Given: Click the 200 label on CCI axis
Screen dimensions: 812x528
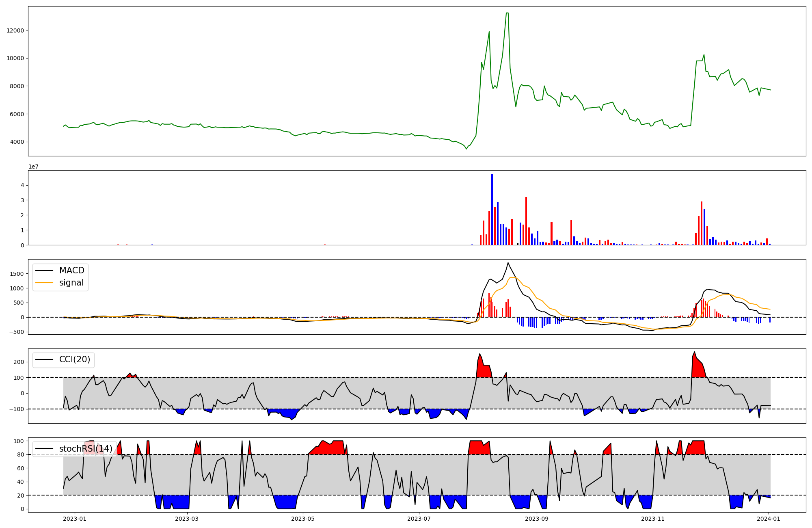Looking at the screenshot, I should pos(19,362).
